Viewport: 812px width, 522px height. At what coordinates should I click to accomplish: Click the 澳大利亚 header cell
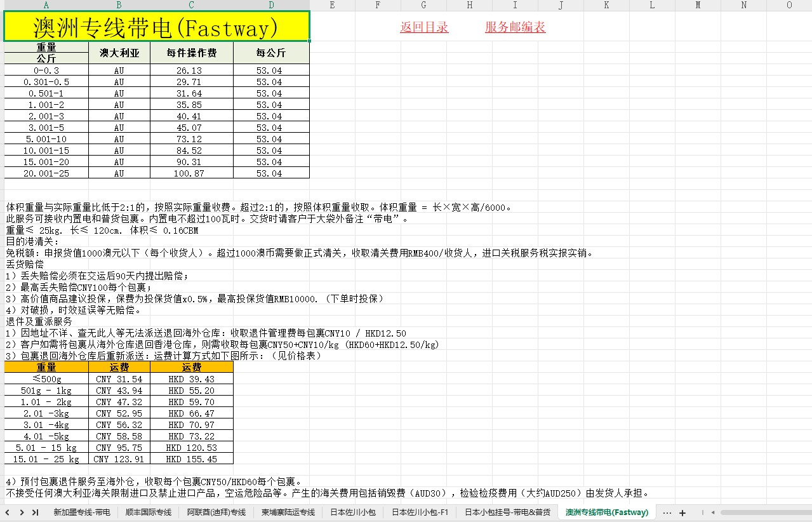(119, 53)
